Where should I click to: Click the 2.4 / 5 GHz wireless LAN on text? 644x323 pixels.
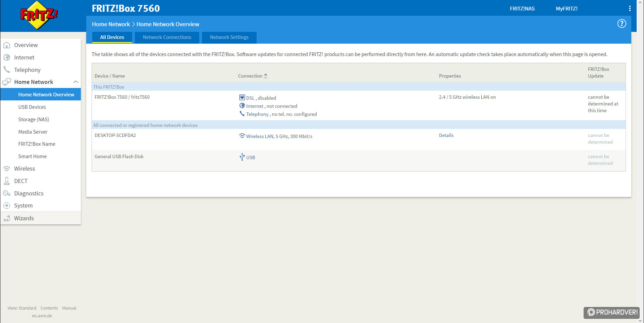coord(467,97)
